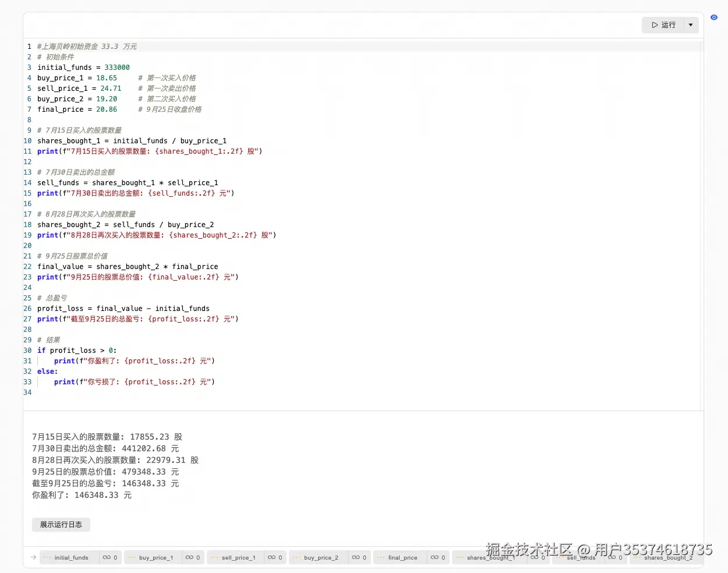Click the arrow icon left of the variable bar
The image size is (728, 573).
tap(33, 557)
